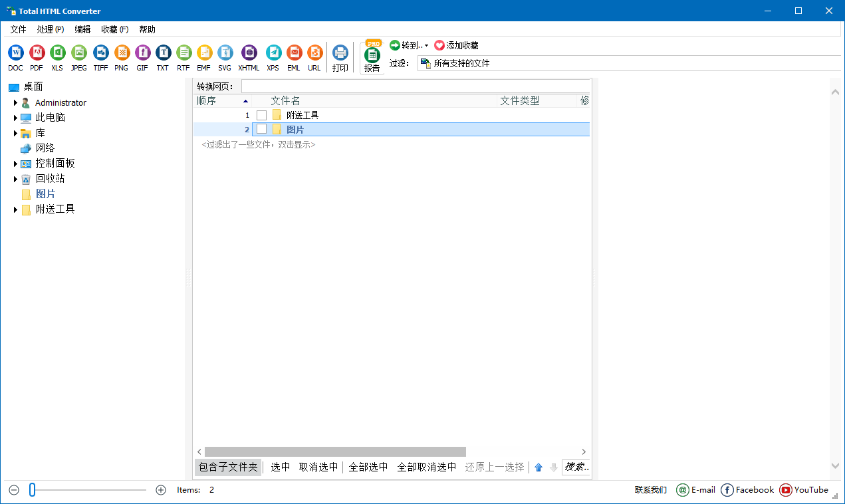Image resolution: width=845 pixels, height=504 pixels.
Task: Click inside the 转换网页 input field
Action: pyautogui.click(x=412, y=86)
